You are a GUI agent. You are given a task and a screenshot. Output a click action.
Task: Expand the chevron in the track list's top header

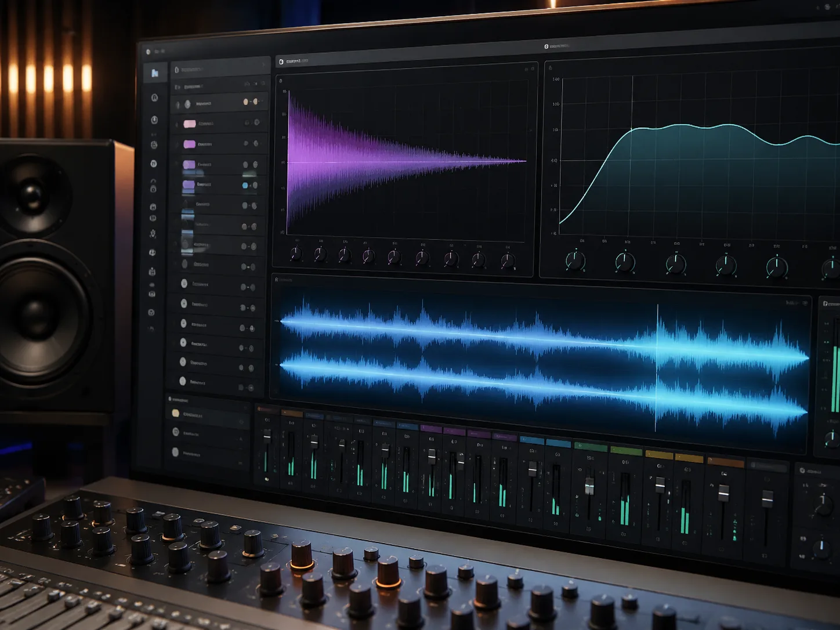click(263, 65)
